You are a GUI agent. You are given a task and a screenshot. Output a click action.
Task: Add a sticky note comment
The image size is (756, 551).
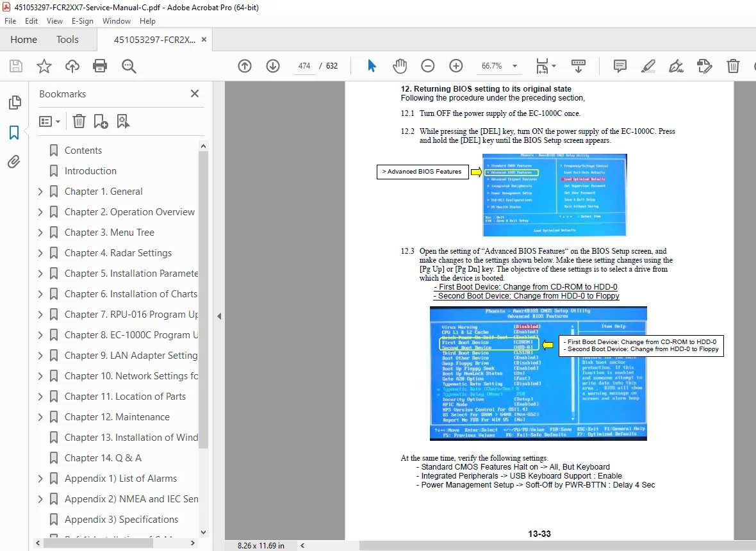click(x=620, y=66)
